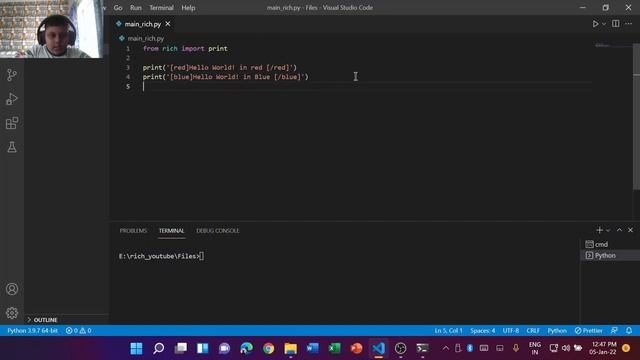Select the main_rich.py editor tab
The image size is (640, 360).
tap(142, 24)
